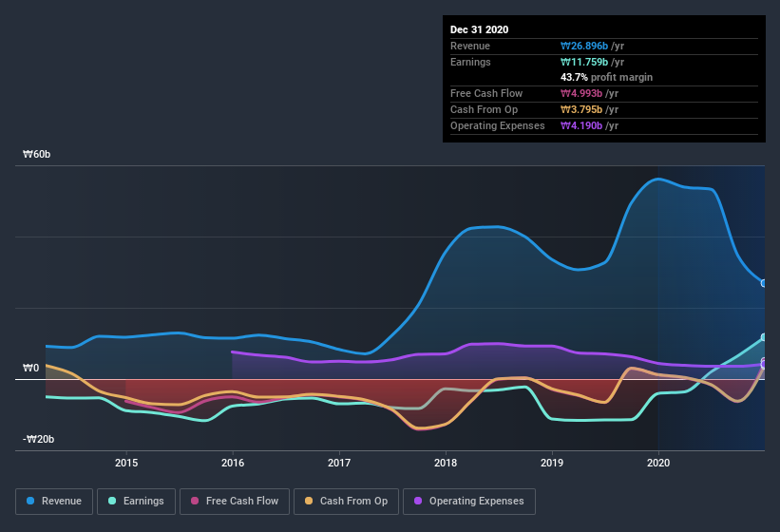This screenshot has height=532, width=780.
Task: Toggle Cash From Op legend button
Action: tap(345, 501)
